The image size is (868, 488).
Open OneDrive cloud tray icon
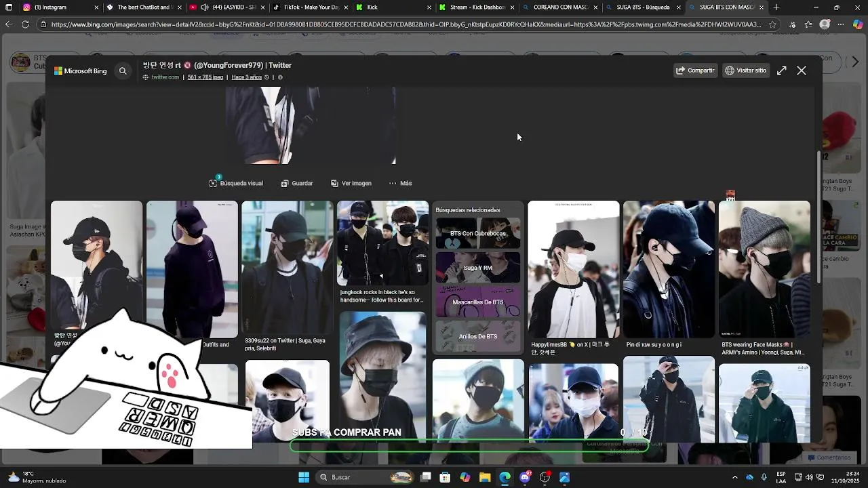pos(749,477)
